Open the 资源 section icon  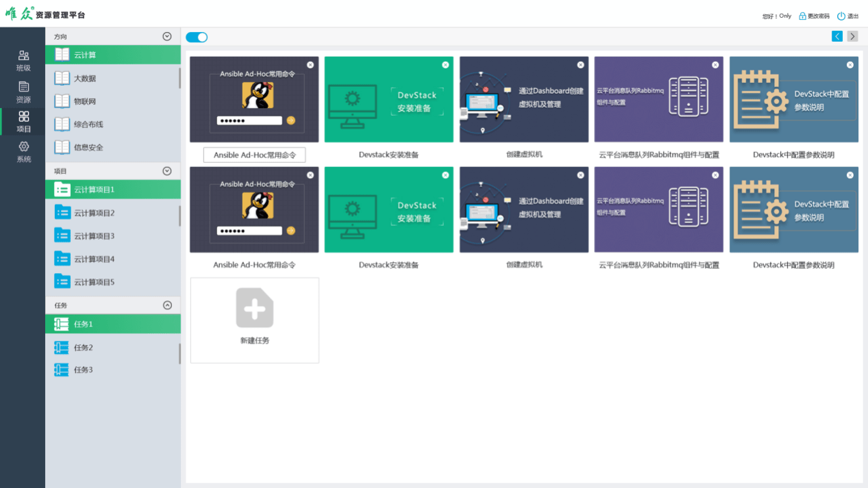point(23,87)
